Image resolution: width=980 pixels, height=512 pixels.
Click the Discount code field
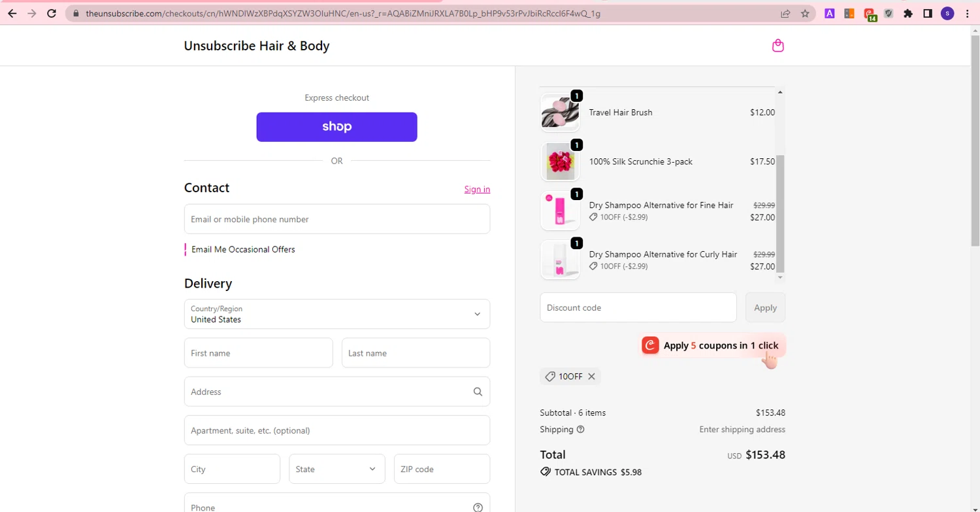638,307
